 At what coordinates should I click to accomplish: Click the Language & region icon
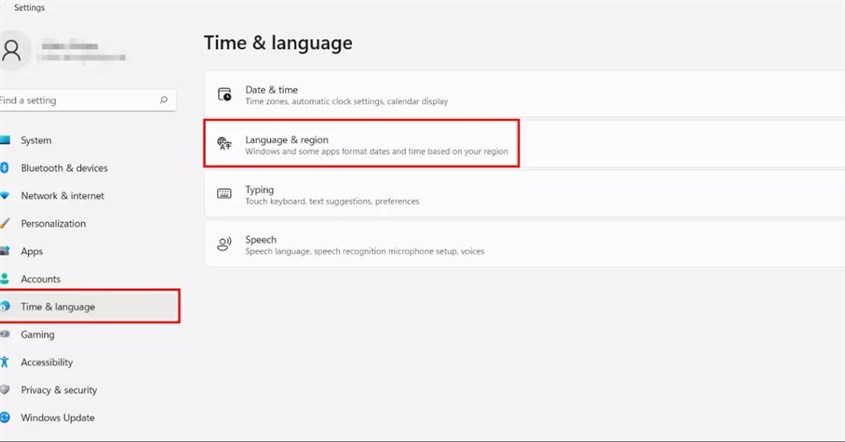tap(224, 143)
